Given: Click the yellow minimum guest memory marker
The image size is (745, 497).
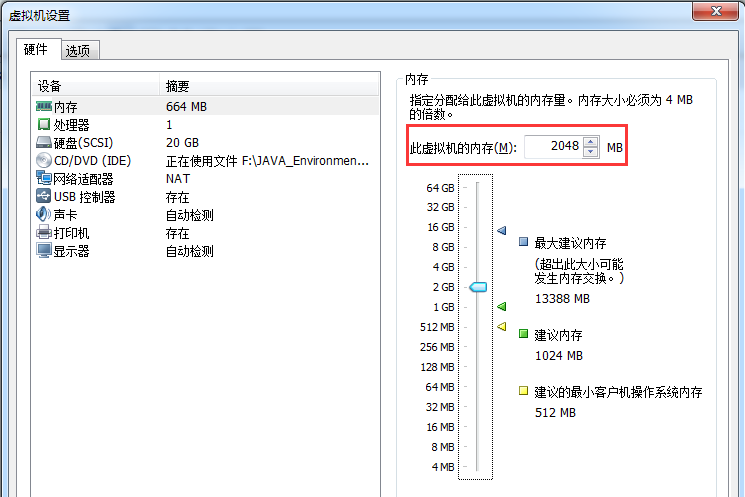Looking at the screenshot, I should 502,326.
